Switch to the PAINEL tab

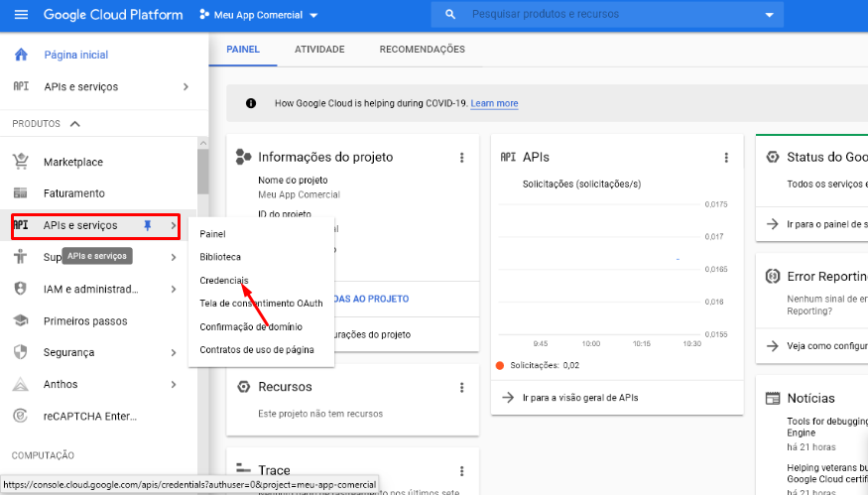tap(243, 50)
